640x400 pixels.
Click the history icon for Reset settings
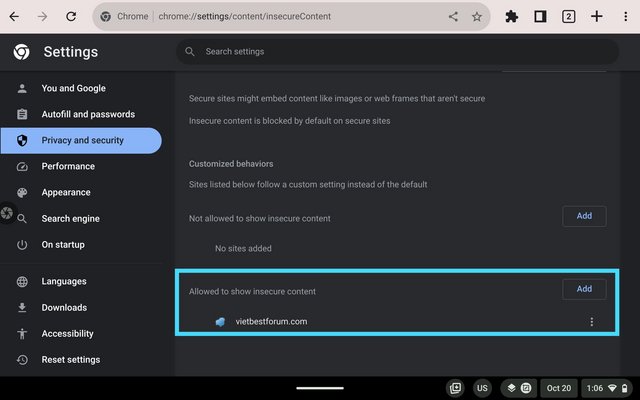click(22, 360)
